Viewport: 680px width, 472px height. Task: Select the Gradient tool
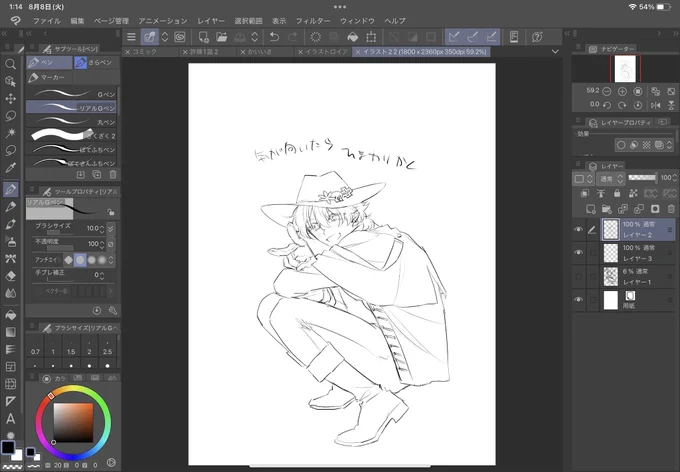[x=10, y=332]
